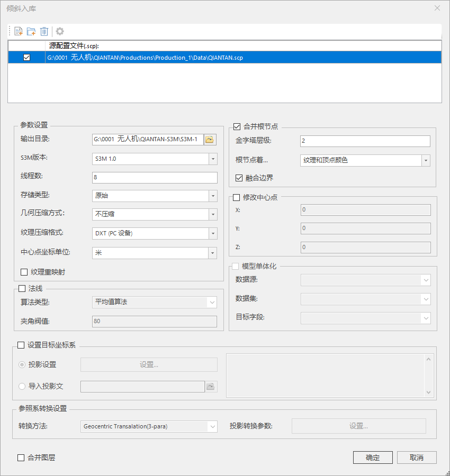Open the 数据源 dropdown
This screenshot has width=450, height=476.
click(426, 280)
